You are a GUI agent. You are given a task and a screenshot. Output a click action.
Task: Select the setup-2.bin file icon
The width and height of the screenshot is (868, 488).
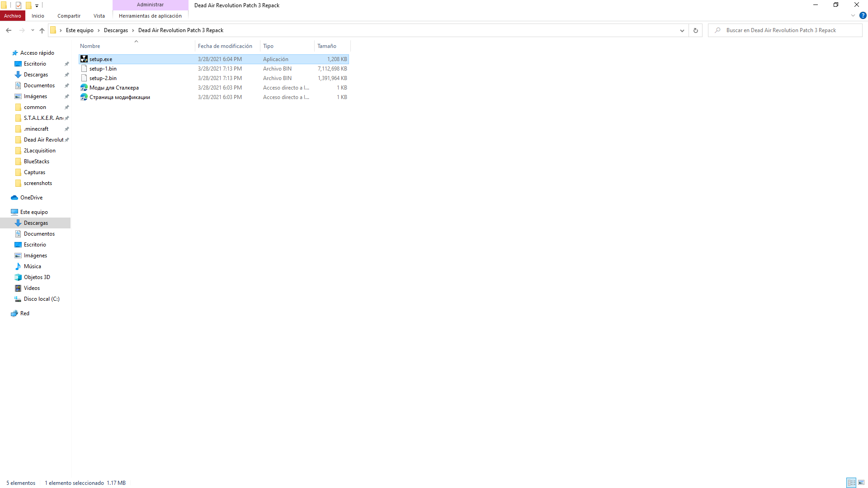click(84, 78)
